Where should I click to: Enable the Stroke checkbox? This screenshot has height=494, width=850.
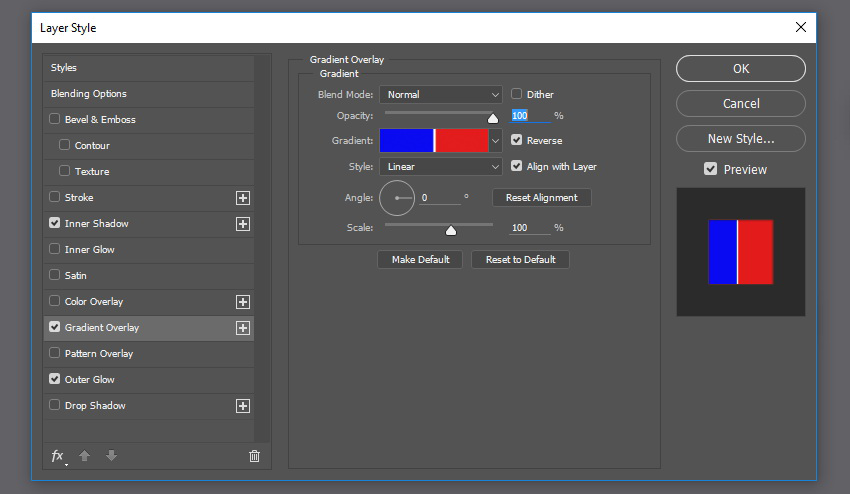pos(54,197)
